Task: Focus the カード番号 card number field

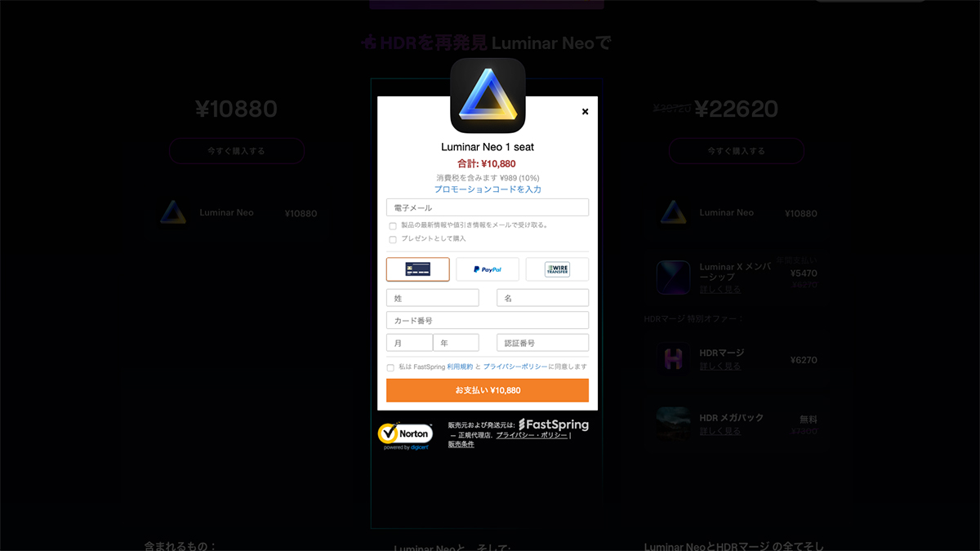Action: click(x=488, y=320)
